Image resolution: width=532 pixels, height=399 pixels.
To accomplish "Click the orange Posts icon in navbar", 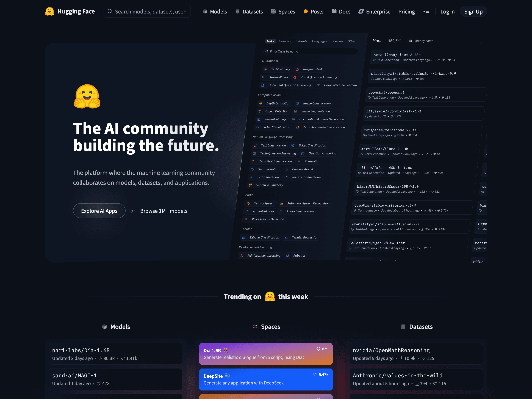I will coord(306,11).
